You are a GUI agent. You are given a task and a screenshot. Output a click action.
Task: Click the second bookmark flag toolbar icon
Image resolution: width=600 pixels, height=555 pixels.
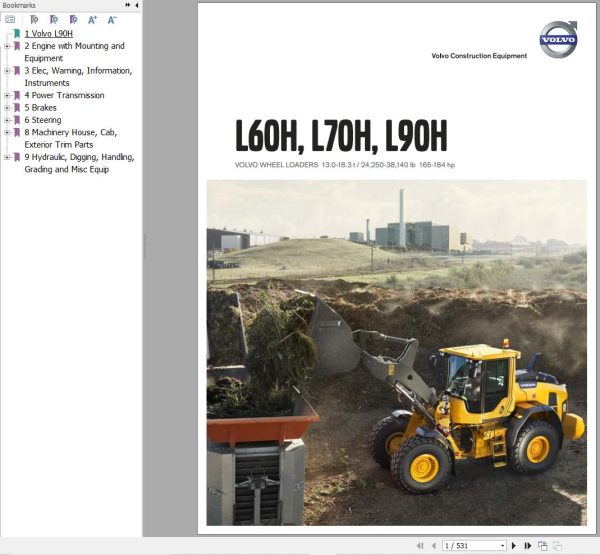tap(54, 20)
